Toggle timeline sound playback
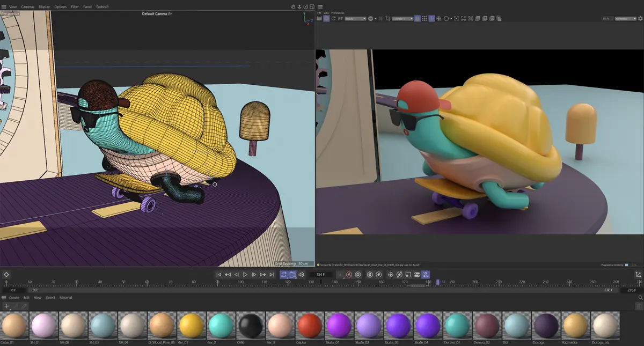The height and width of the screenshot is (346, 644). (x=301, y=275)
